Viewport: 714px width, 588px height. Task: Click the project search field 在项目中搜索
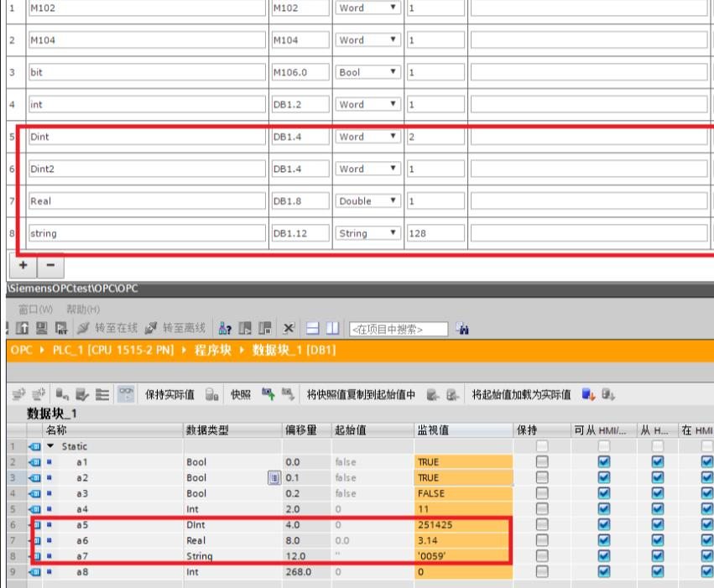click(399, 329)
